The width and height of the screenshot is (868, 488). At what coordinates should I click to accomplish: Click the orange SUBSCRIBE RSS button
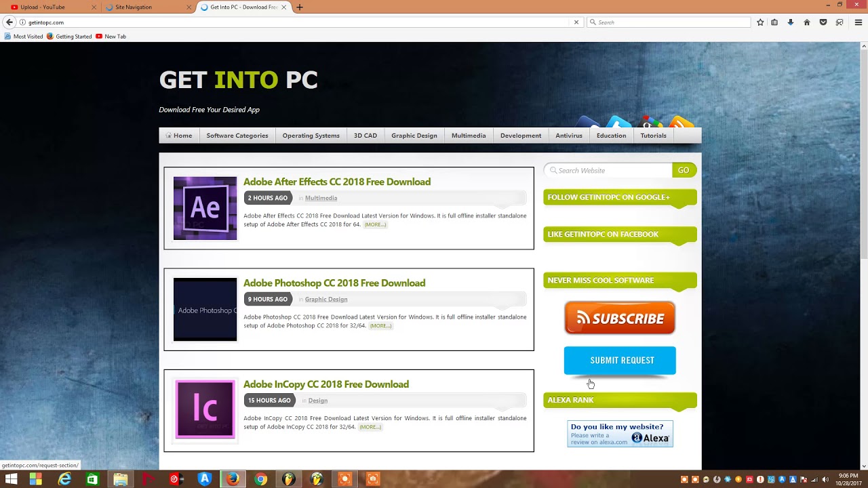[x=620, y=318]
